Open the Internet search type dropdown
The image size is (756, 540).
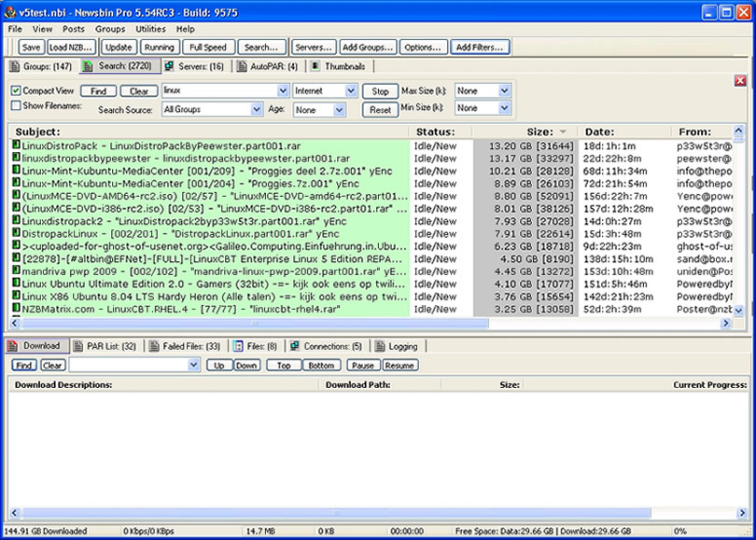point(351,90)
